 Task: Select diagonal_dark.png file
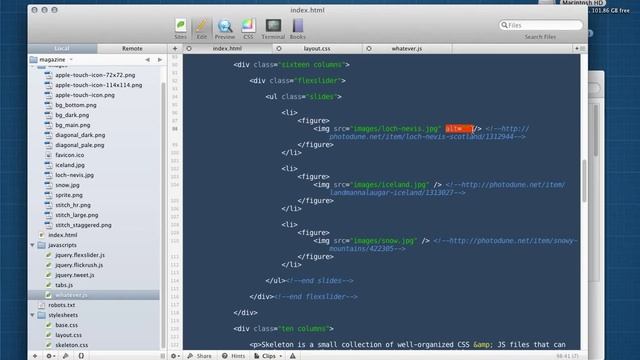click(80, 135)
